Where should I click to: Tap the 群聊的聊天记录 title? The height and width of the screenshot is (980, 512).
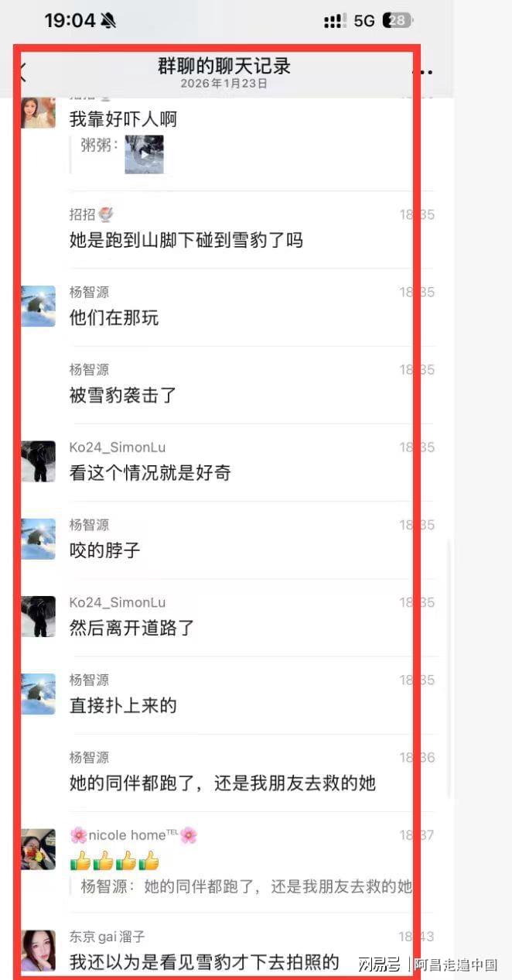pyautogui.click(x=224, y=66)
